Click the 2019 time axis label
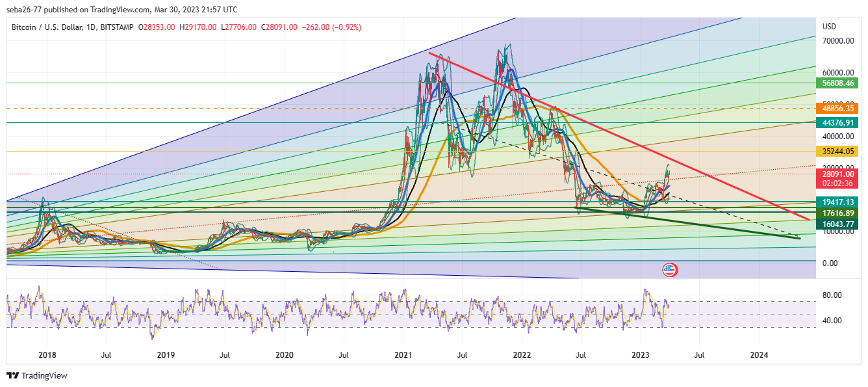The width and height of the screenshot is (868, 387). [166, 355]
